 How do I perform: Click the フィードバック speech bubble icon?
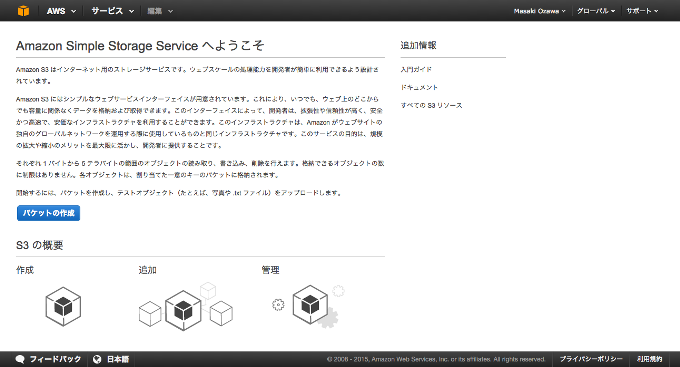[x=20, y=359]
